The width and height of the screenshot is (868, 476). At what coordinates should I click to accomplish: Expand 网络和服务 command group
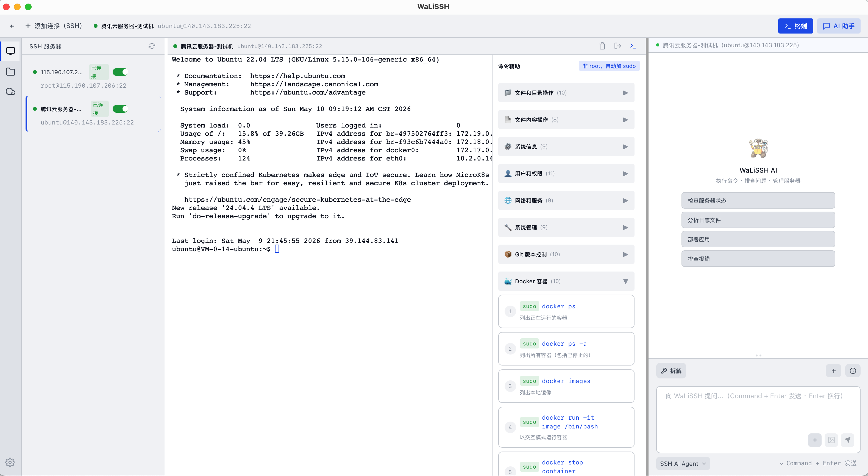[566, 201]
